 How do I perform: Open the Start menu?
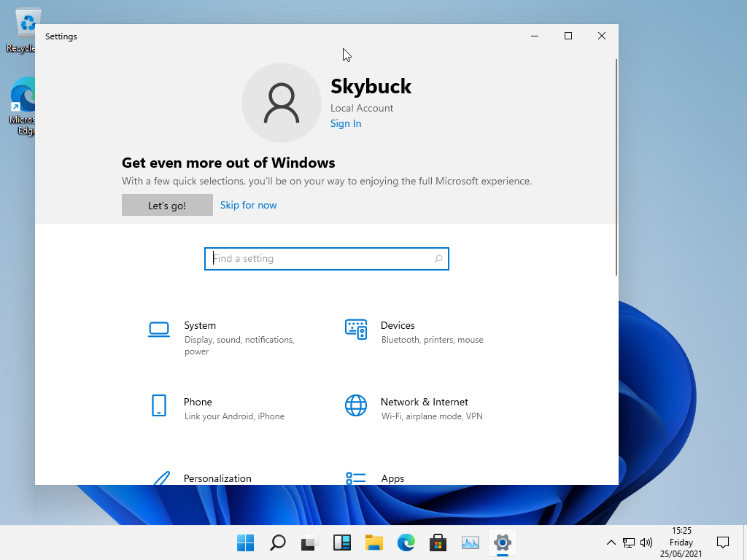[x=245, y=542]
